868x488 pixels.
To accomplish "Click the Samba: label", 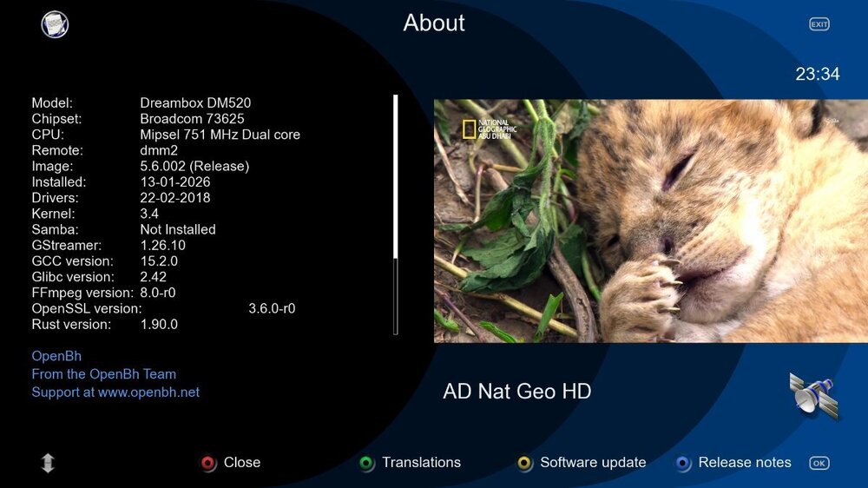I will pos(55,229).
